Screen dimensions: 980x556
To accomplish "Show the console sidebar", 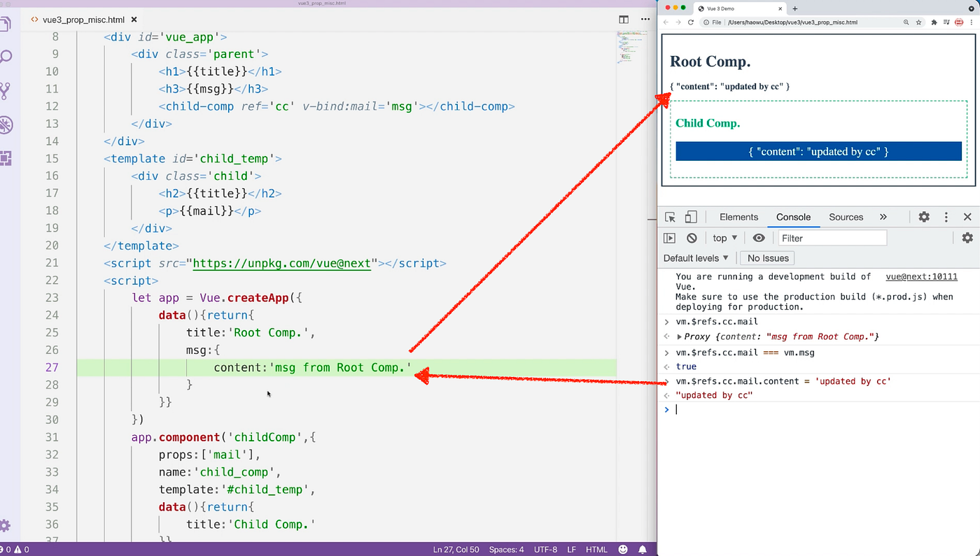I will [670, 238].
